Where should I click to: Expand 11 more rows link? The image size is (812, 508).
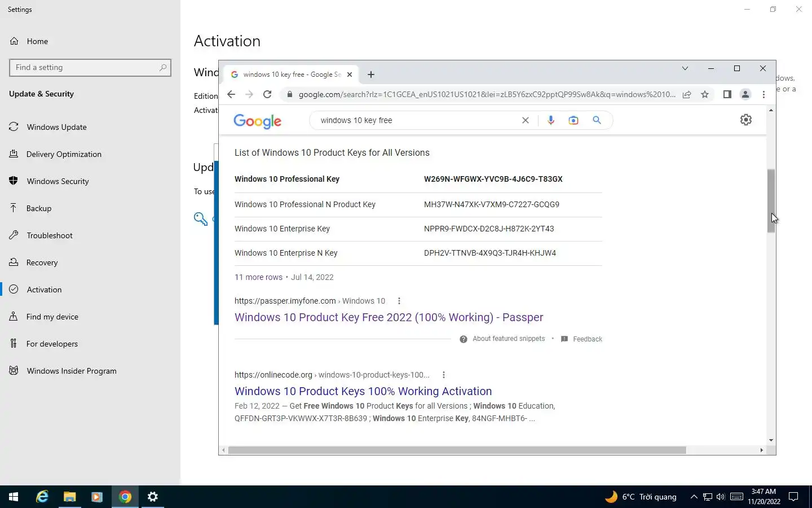pyautogui.click(x=258, y=277)
